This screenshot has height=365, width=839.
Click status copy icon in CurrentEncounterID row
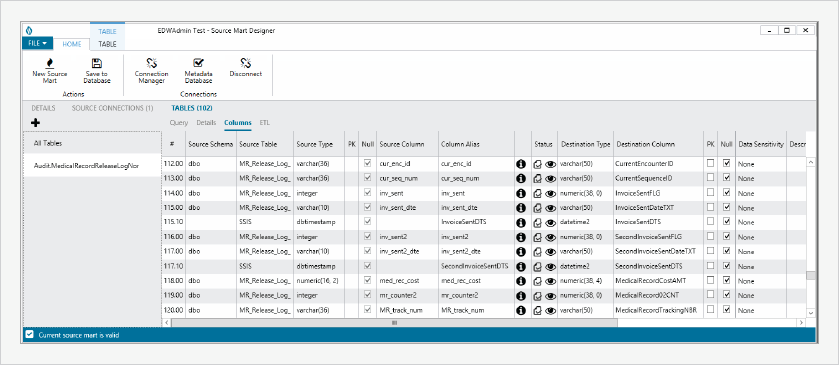[x=538, y=164]
